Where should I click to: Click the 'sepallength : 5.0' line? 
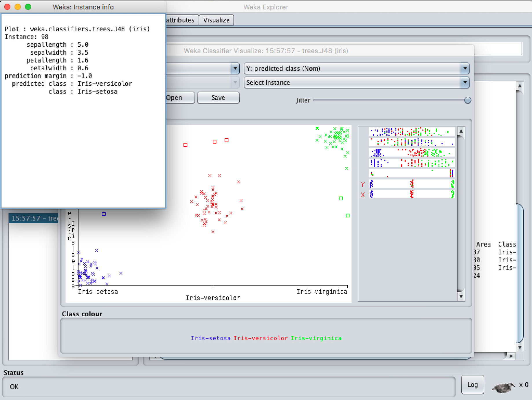(57, 45)
